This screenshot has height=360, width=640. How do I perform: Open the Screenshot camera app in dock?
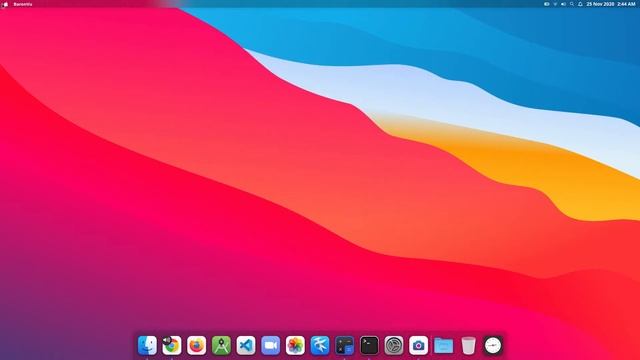[419, 346]
